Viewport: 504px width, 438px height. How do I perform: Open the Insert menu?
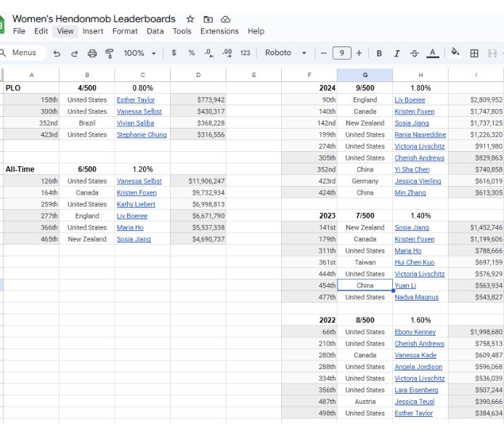pyautogui.click(x=93, y=31)
